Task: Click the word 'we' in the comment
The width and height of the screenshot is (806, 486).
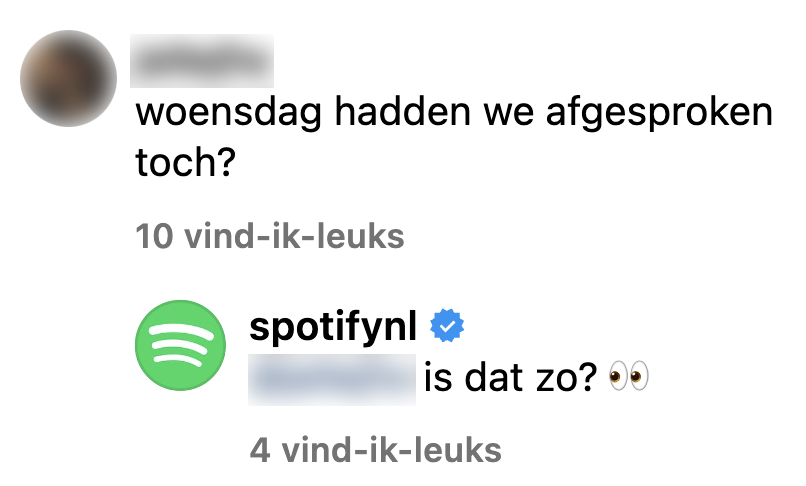Action: [x=508, y=114]
